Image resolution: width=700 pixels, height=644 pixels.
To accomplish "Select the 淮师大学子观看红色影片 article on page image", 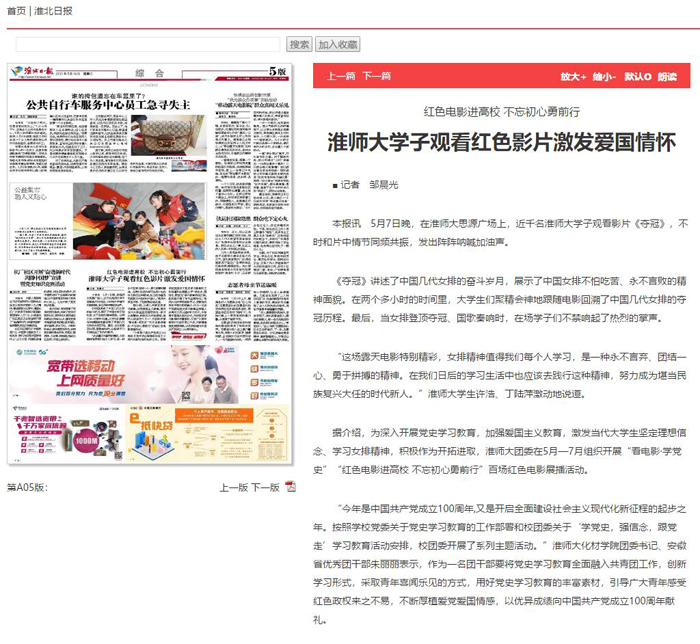I will pos(146,277).
